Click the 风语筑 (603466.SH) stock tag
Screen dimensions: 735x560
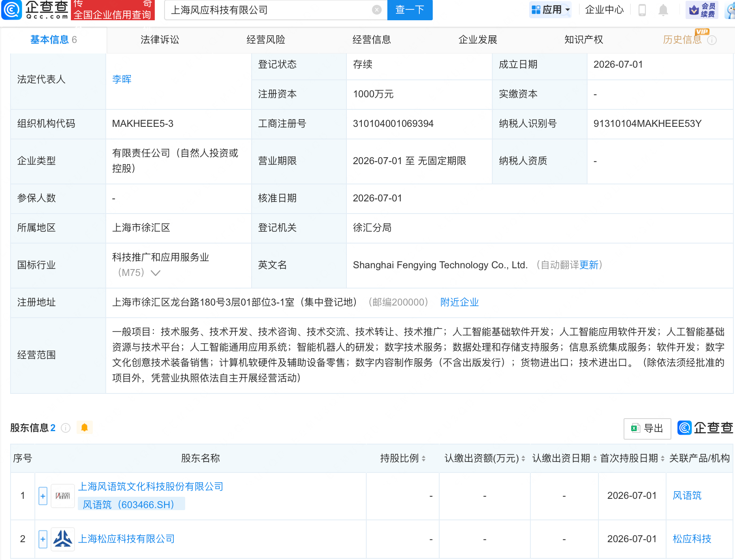(x=131, y=504)
